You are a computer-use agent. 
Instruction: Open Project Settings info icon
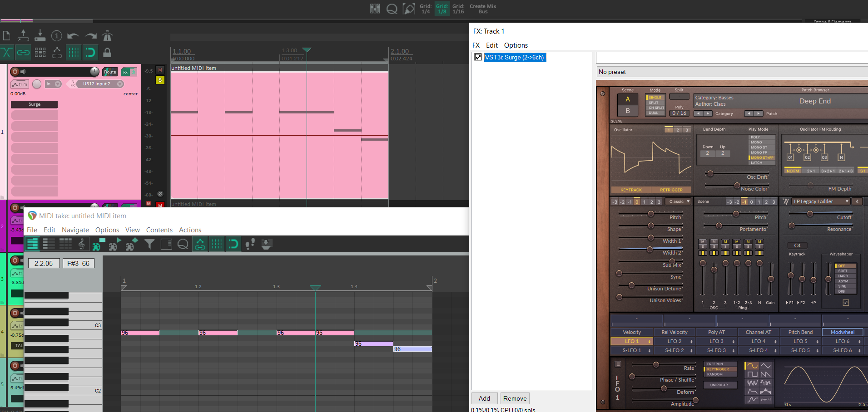coord(56,36)
